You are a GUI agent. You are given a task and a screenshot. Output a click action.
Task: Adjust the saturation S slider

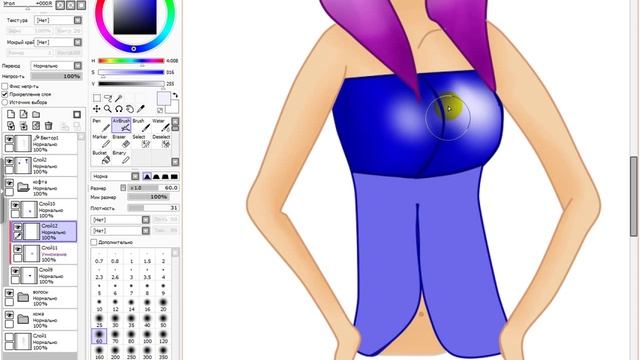[x=131, y=72]
